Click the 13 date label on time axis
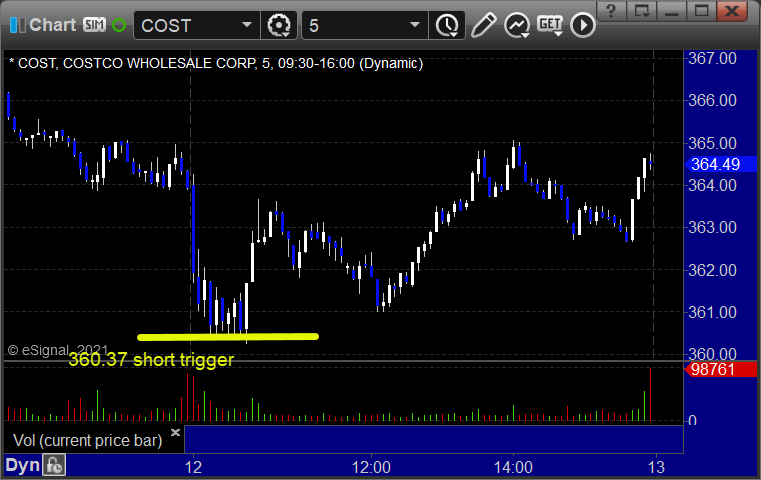 [x=656, y=467]
